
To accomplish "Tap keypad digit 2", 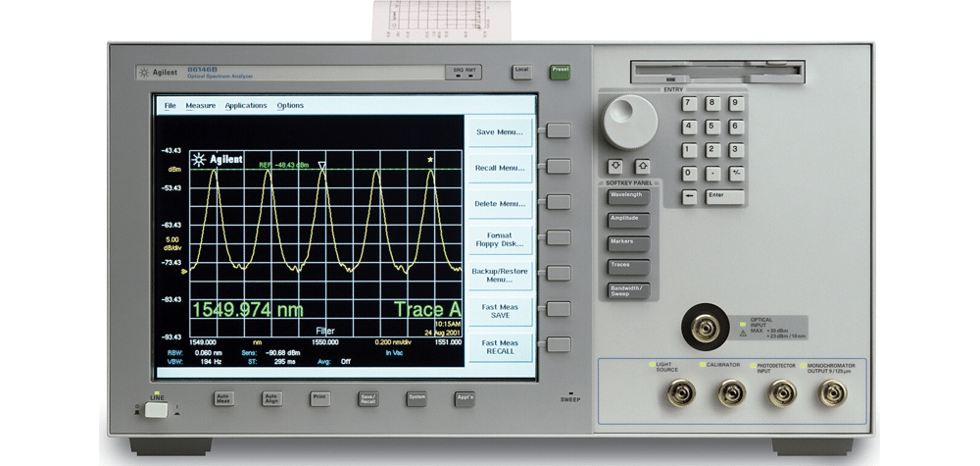I will pos(713,150).
